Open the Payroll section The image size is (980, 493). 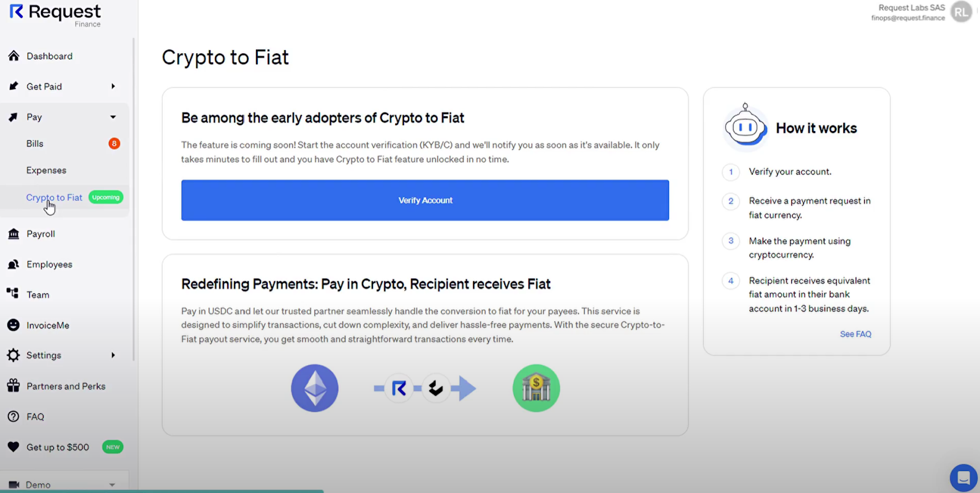41,234
